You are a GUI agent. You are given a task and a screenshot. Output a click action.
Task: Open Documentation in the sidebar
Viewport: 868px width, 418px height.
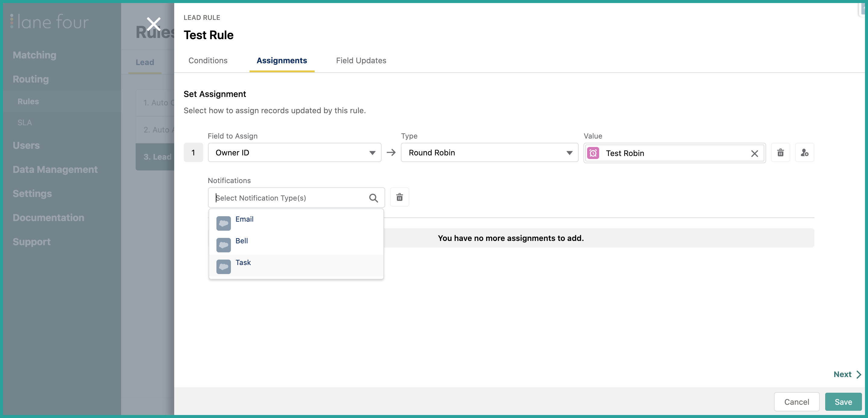tap(49, 218)
